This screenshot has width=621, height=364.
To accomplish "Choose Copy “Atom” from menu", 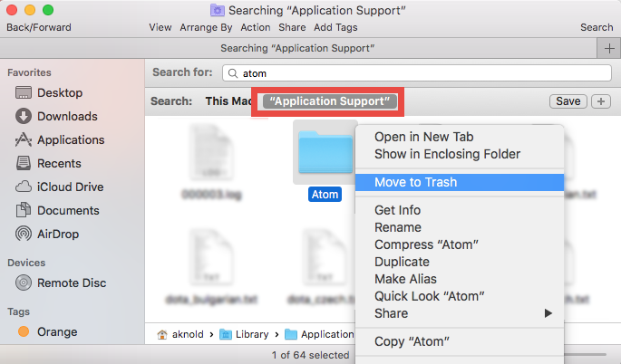I will pyautogui.click(x=460, y=341).
